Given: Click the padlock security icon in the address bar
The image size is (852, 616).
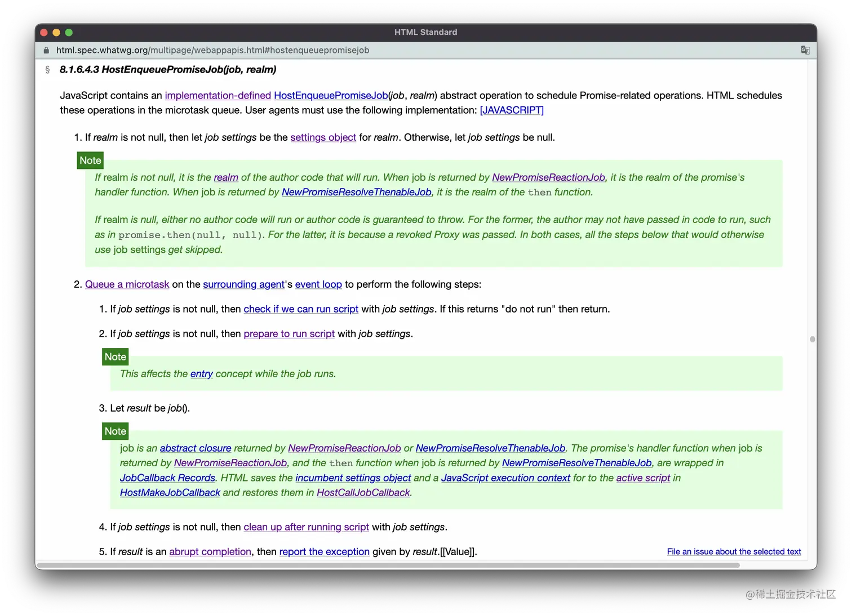Looking at the screenshot, I should click(x=46, y=50).
